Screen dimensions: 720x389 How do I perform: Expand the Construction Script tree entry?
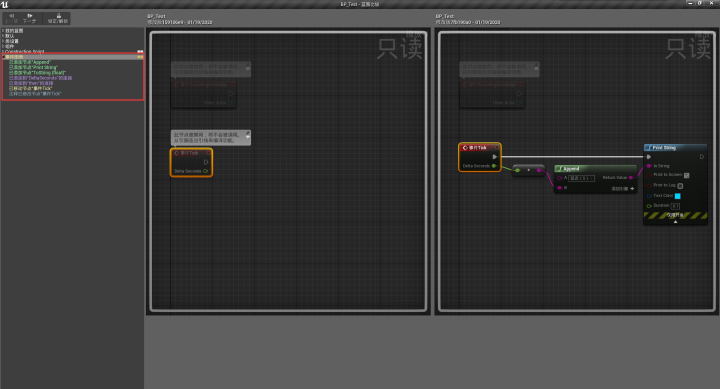(3, 51)
